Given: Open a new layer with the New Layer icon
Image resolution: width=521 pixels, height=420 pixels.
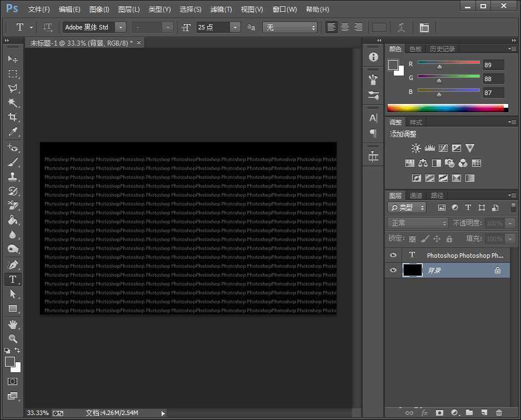Looking at the screenshot, I should 483,413.
